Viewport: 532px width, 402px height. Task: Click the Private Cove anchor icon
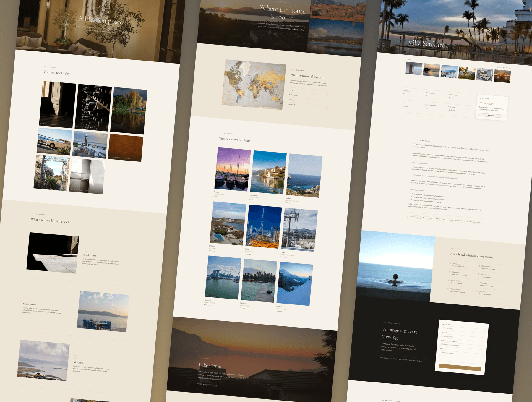[x=478, y=283]
